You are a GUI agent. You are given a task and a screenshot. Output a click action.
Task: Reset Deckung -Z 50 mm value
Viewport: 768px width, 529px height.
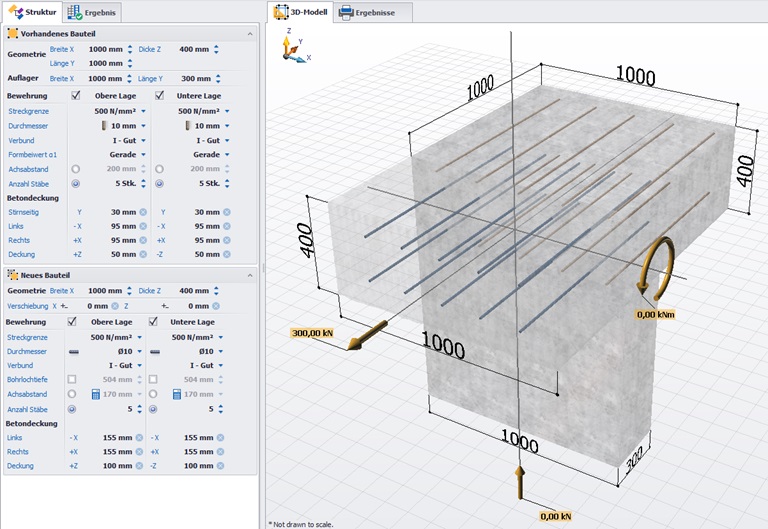[x=227, y=254]
